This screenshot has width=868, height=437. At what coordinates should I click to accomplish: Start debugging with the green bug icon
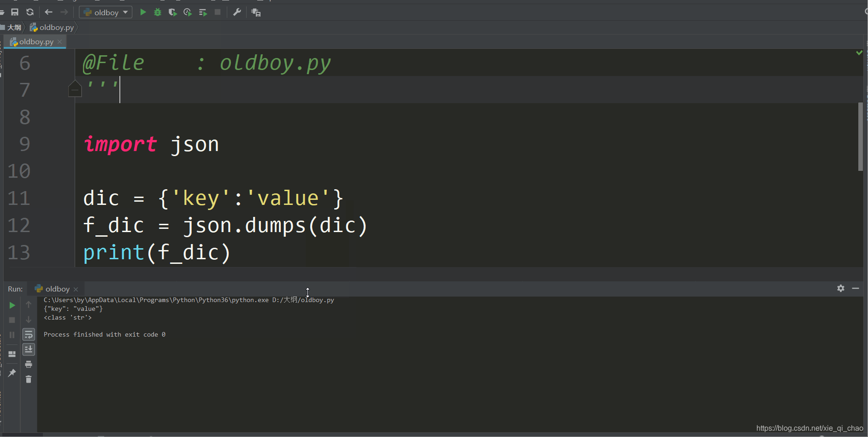point(158,12)
